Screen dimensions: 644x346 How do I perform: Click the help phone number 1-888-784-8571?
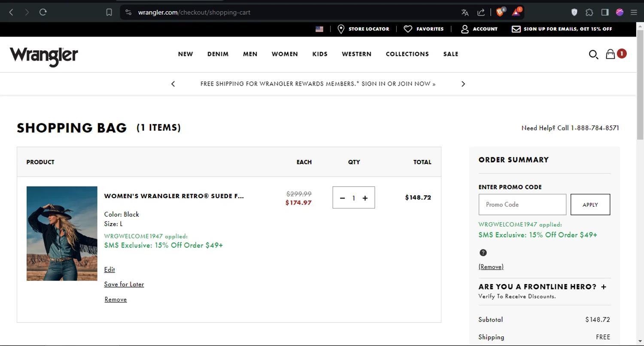click(x=595, y=128)
